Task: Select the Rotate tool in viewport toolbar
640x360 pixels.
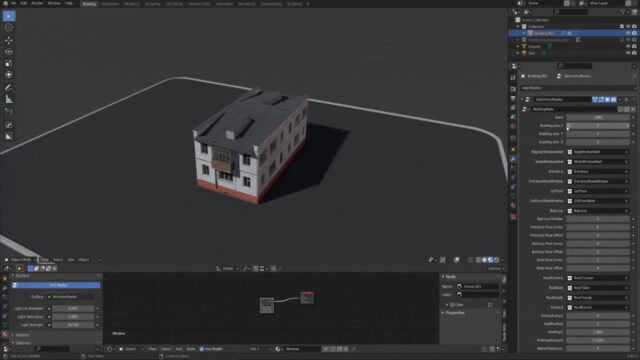Action: pos(9,52)
